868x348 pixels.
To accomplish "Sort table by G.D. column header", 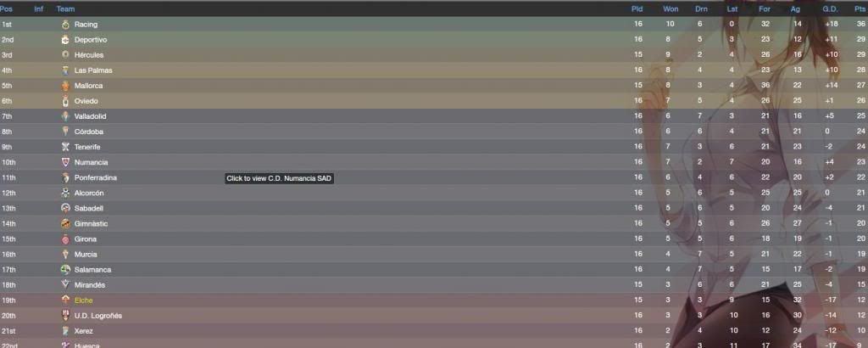I will 831,8.
